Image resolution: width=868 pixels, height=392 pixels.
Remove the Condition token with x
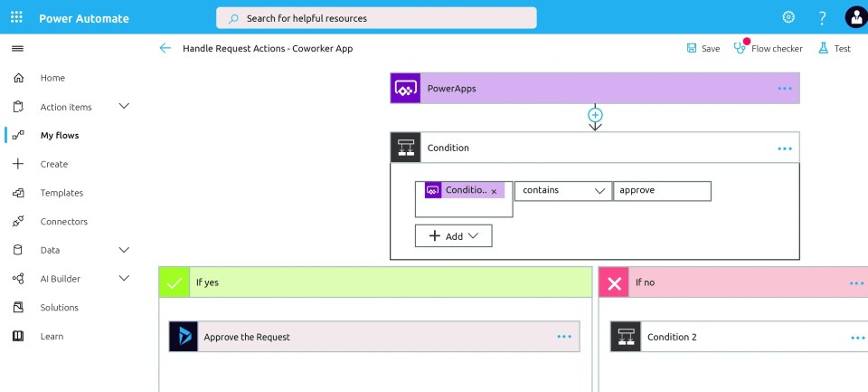[494, 192]
